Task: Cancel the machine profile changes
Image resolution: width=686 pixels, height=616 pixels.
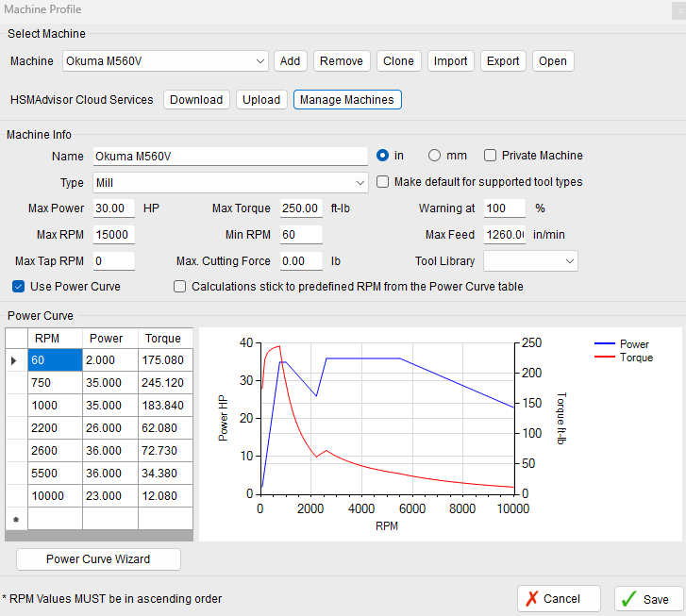Action: (x=559, y=598)
